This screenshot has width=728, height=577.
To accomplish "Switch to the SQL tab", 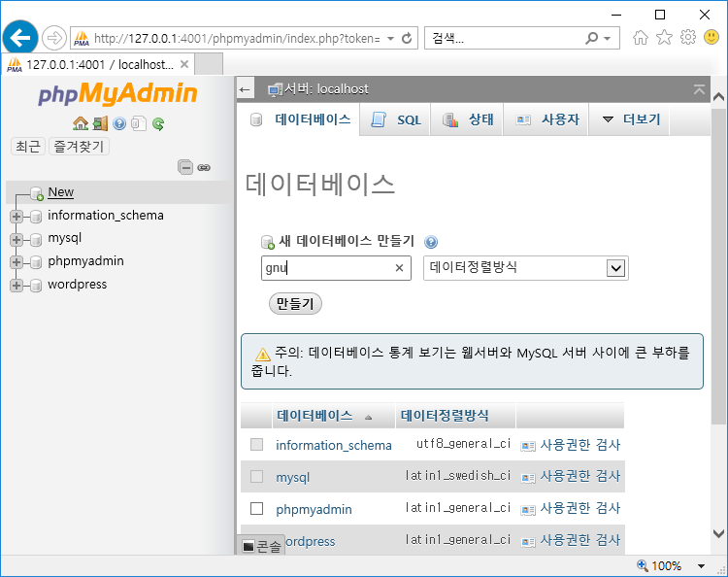I will pyautogui.click(x=397, y=119).
